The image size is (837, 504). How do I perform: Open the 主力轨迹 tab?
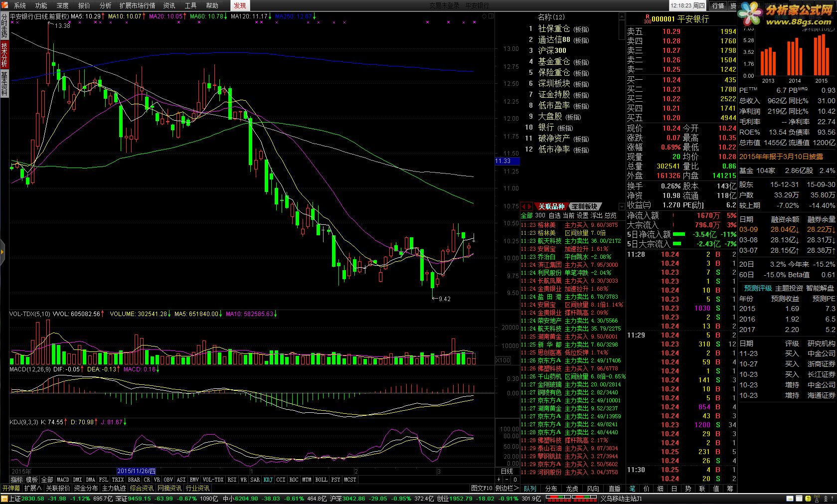point(114,488)
